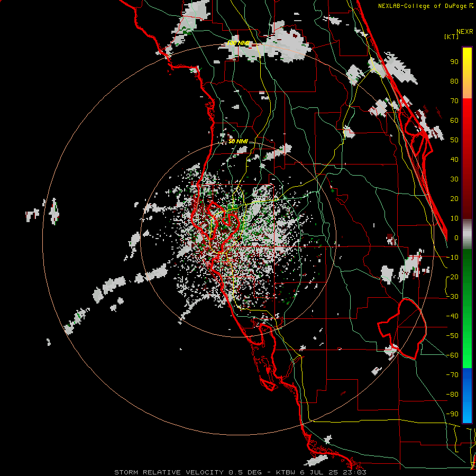Click the positive 70 knot scale label

pos(454,101)
